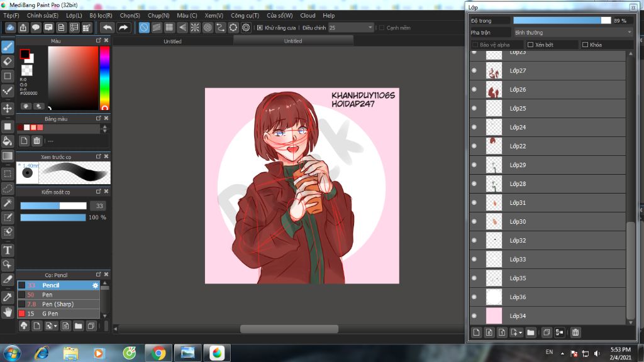Viewport: 644px width, 362px height.
Task: Open Chrome from taskbar
Action: click(158, 353)
